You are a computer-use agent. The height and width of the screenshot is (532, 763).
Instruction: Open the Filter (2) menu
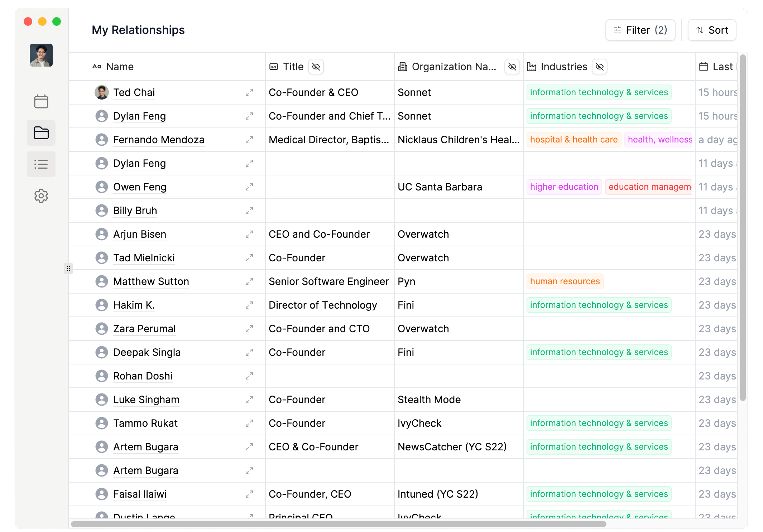click(x=640, y=30)
